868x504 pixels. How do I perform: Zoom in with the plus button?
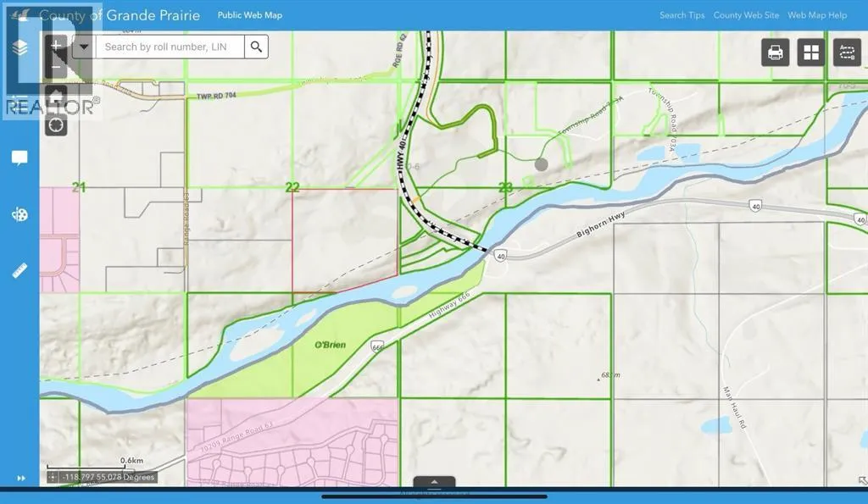pos(57,46)
